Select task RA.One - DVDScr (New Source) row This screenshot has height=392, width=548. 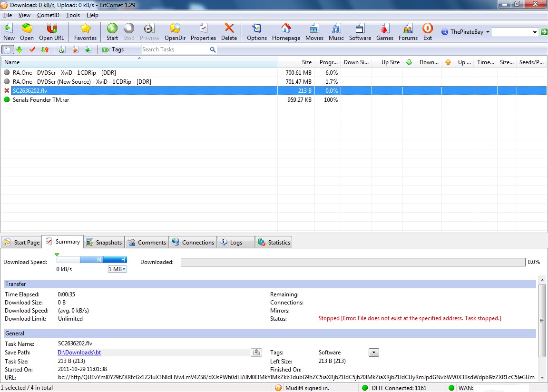coord(274,82)
